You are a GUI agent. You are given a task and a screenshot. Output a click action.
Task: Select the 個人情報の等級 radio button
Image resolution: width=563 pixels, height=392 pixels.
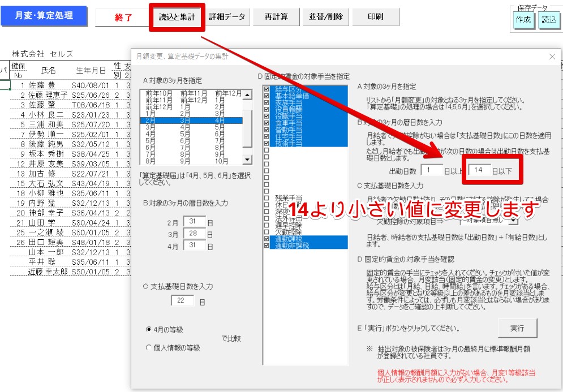(x=149, y=347)
